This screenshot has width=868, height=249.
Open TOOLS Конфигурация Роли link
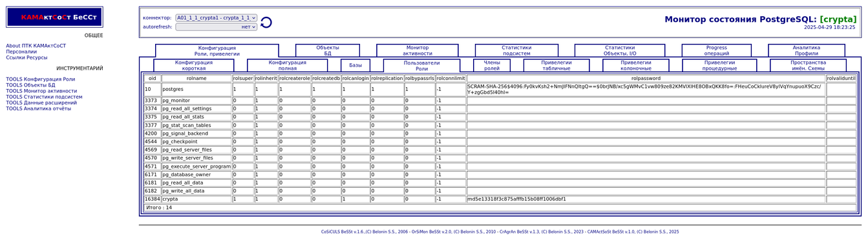point(40,79)
